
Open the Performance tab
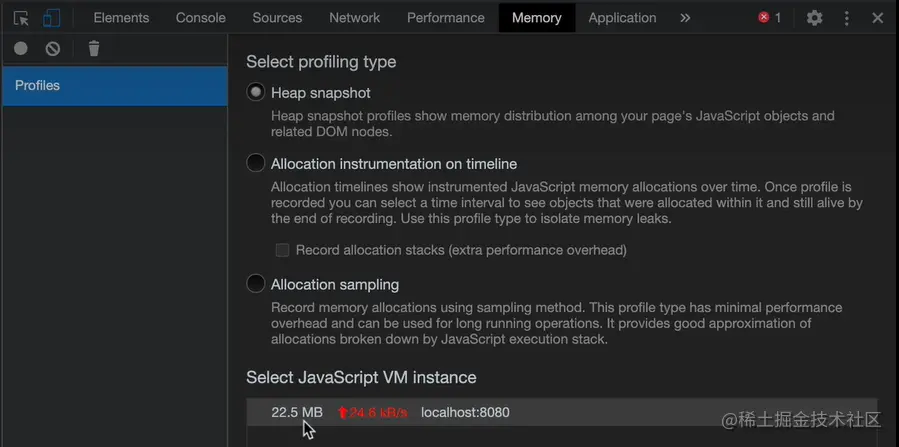tap(446, 18)
